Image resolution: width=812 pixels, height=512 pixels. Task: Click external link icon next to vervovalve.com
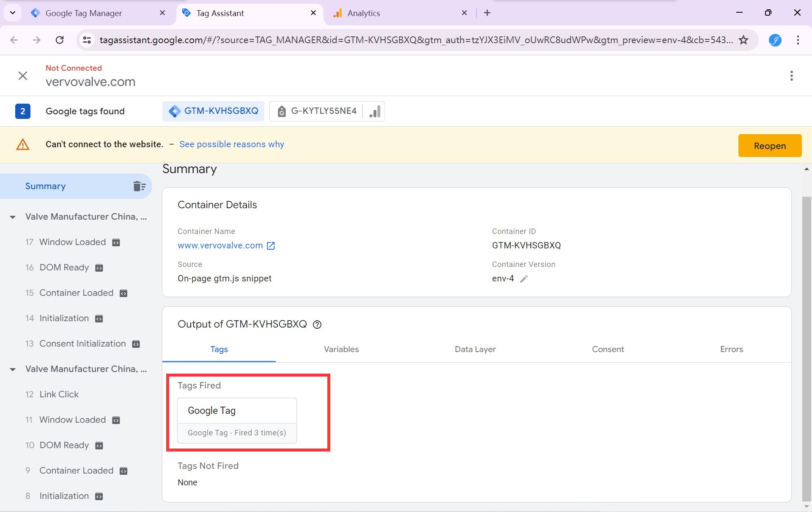(271, 246)
